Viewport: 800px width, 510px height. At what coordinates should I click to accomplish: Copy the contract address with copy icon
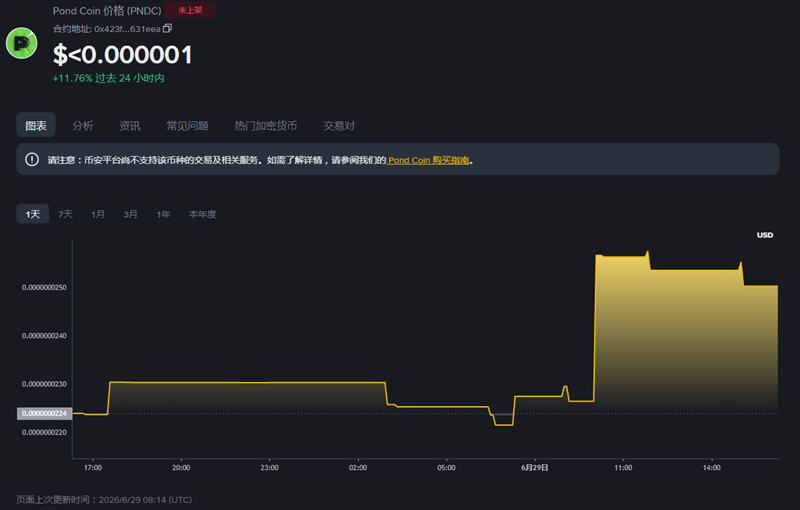[x=167, y=29]
